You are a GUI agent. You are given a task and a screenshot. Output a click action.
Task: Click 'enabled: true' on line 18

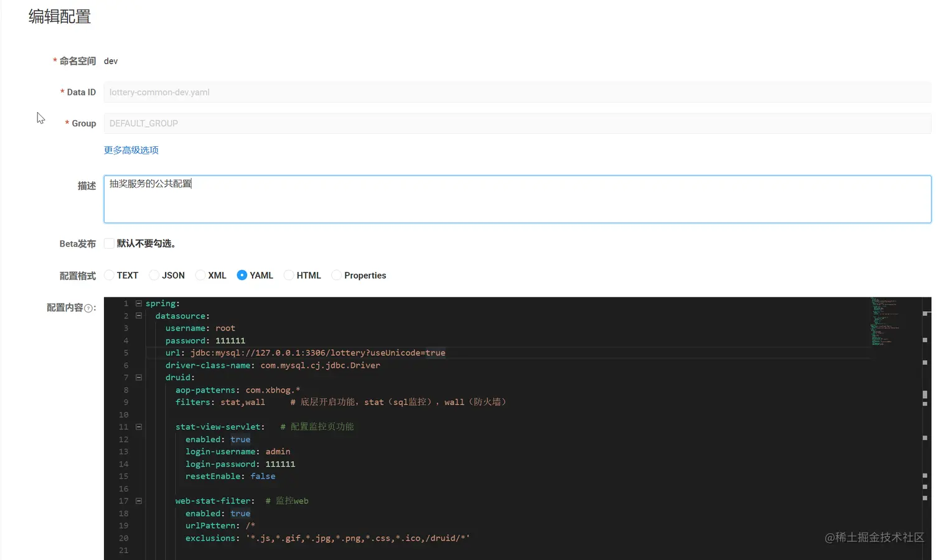pyautogui.click(x=218, y=513)
